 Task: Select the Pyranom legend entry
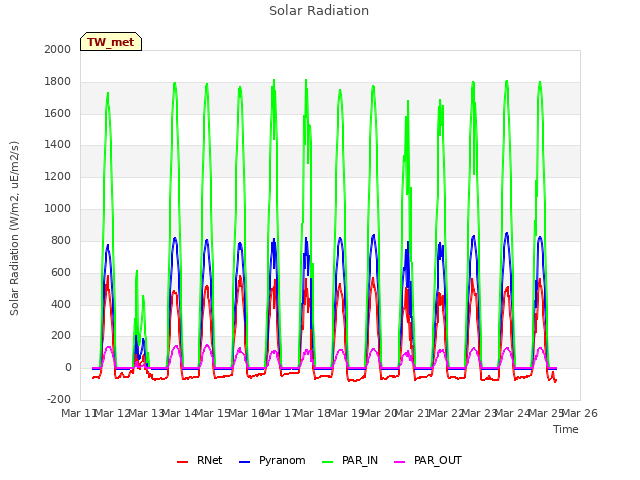pyautogui.click(x=272, y=460)
